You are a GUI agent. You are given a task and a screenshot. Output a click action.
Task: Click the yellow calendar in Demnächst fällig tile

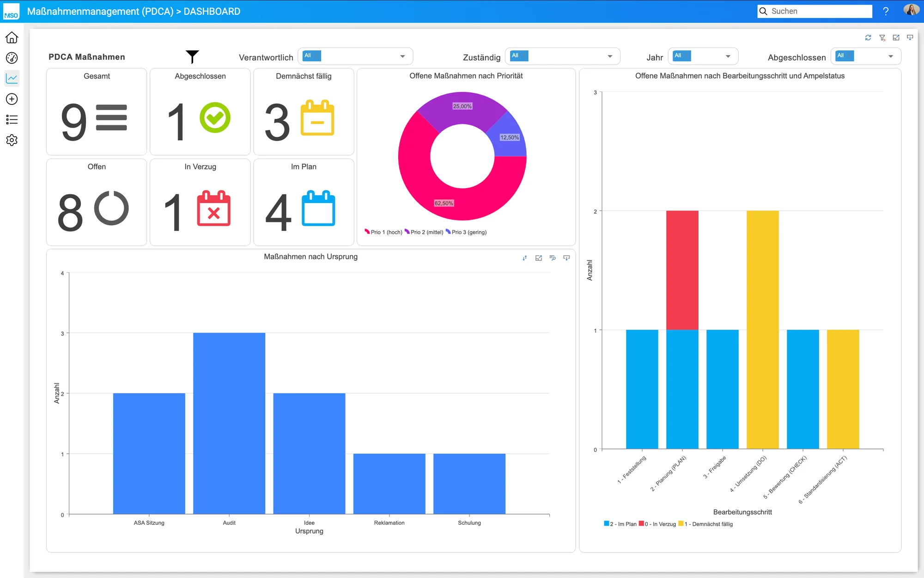[x=317, y=118]
